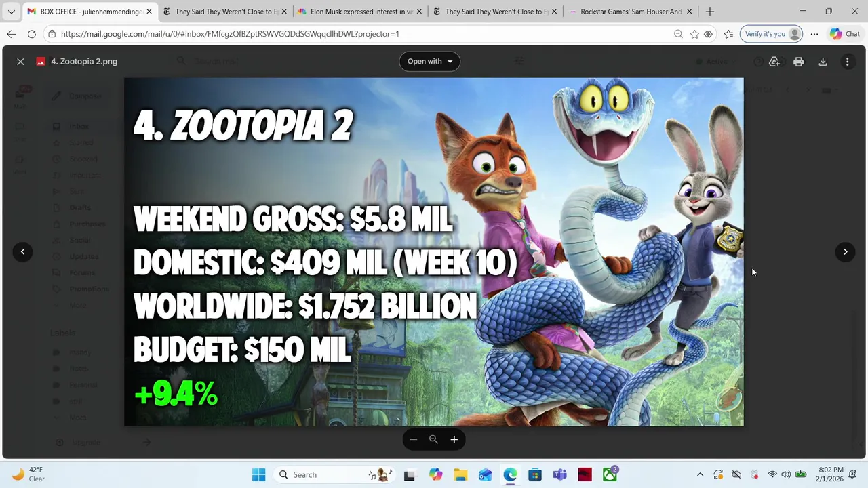Open Task View on the taskbar
868x488 pixels.
coord(410,474)
